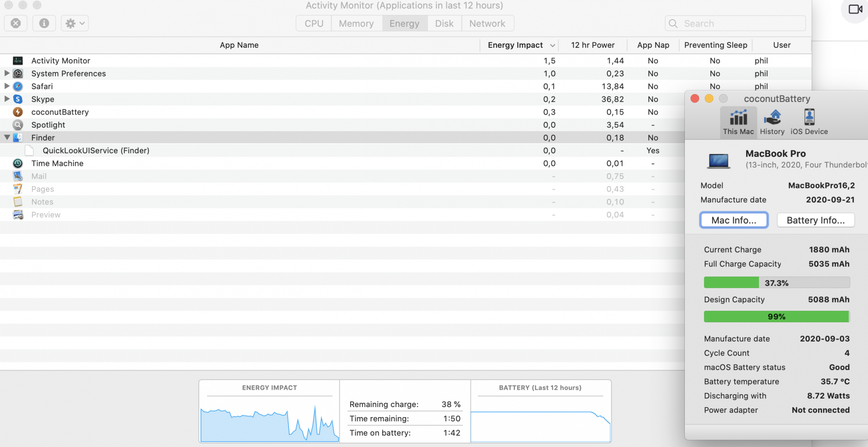
Task: Expand the Safari row triangle
Action: click(x=7, y=86)
